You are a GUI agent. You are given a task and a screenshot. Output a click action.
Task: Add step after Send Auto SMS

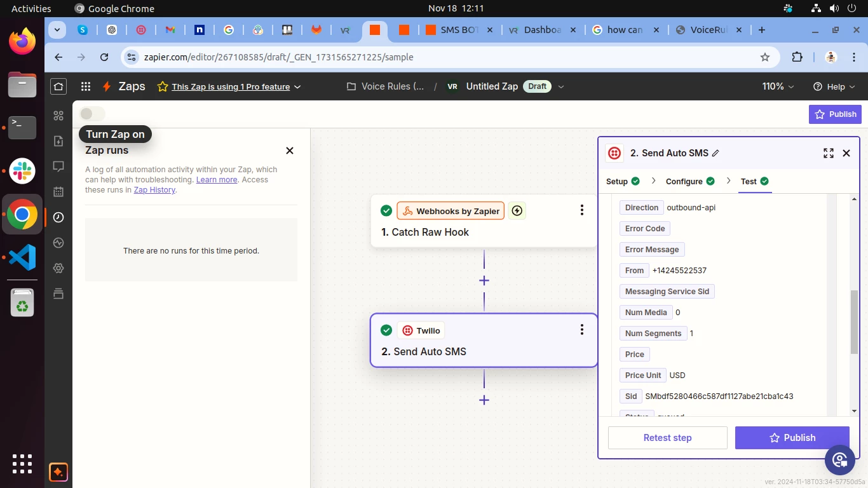484,400
